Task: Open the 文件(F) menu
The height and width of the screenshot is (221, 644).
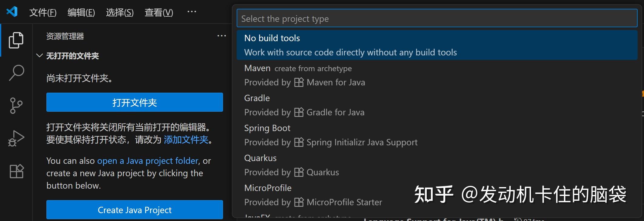Action: pos(43,12)
